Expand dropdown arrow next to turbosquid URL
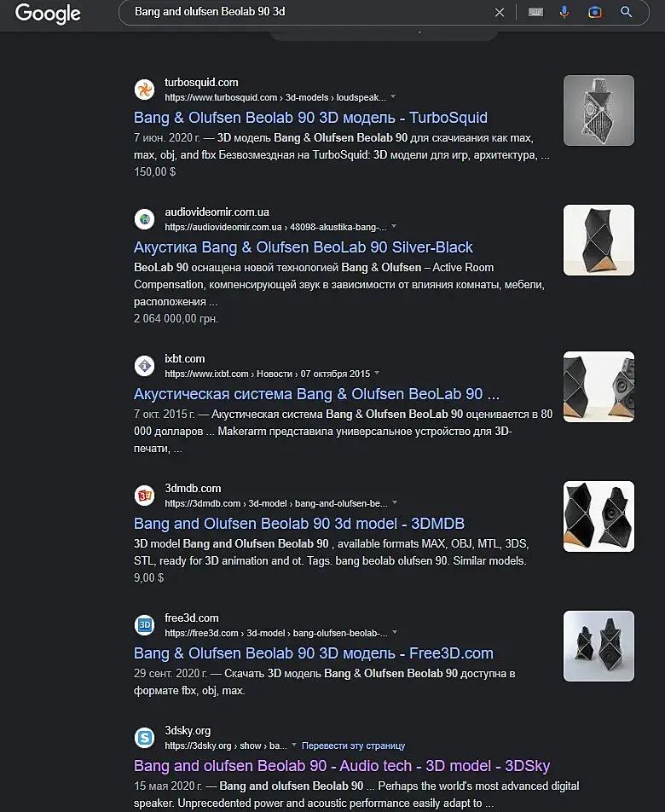 393,97
